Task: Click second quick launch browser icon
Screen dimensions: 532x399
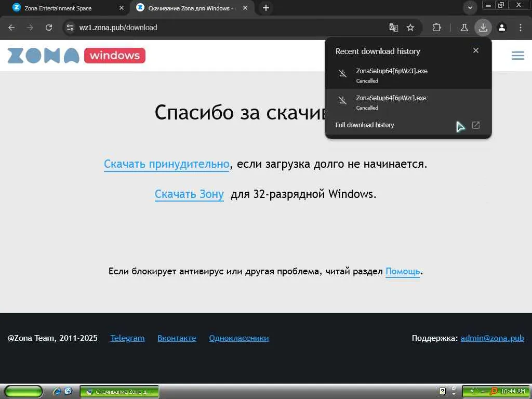Action: (68, 392)
